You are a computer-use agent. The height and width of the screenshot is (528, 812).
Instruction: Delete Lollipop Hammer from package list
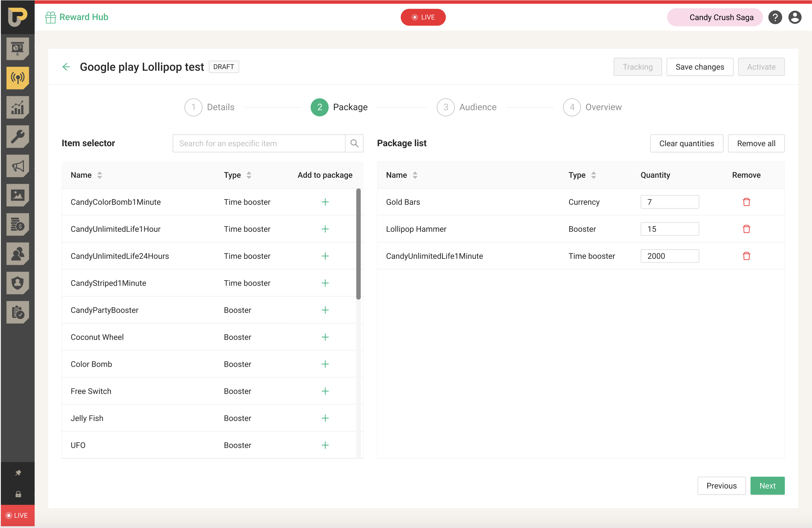click(746, 229)
